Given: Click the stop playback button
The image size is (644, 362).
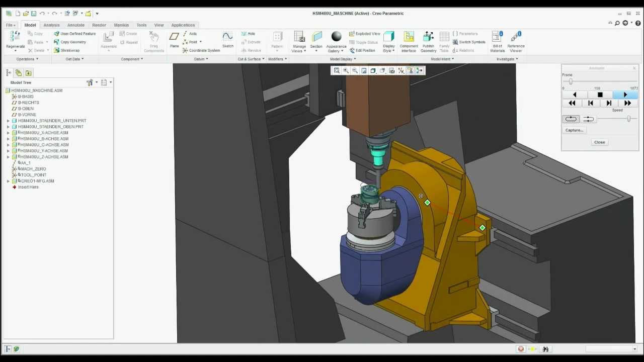Looking at the screenshot, I should point(600,95).
